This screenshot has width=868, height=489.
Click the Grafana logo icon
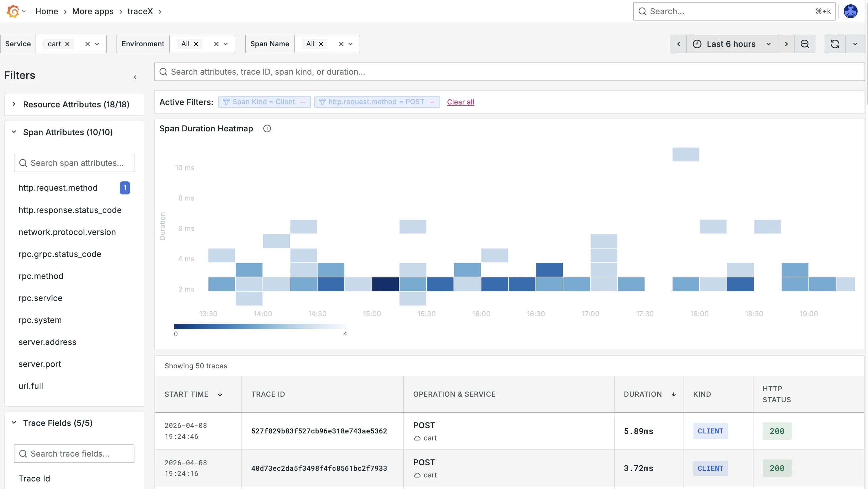(13, 11)
